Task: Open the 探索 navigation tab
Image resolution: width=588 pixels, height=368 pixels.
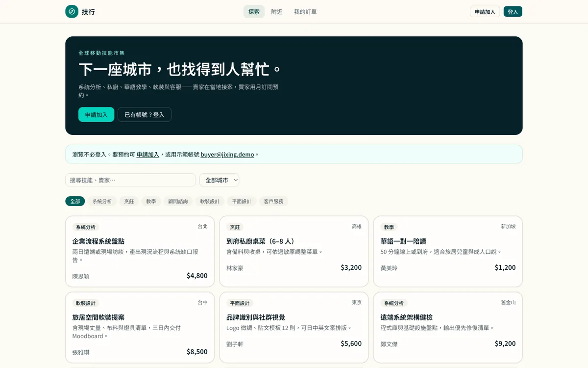Action: pos(254,11)
